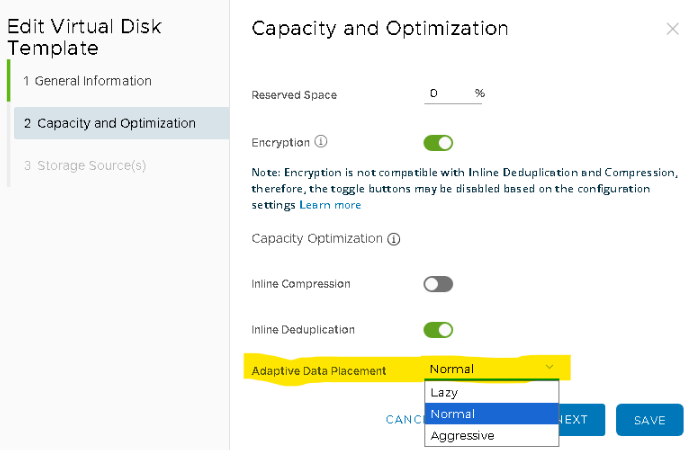
Task: Close the Capacity and Optimization dialog
Action: (672, 29)
